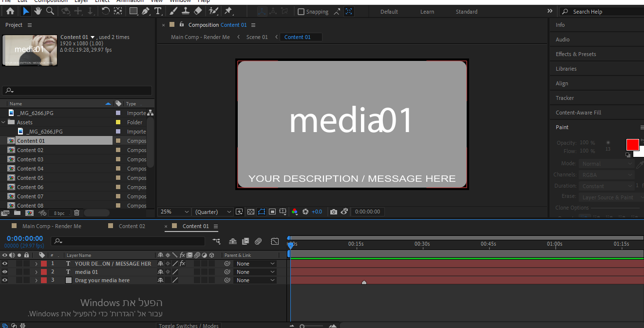The image size is (644, 328).
Task: Switch to the Content 02 timeline tab
Action: click(x=132, y=226)
